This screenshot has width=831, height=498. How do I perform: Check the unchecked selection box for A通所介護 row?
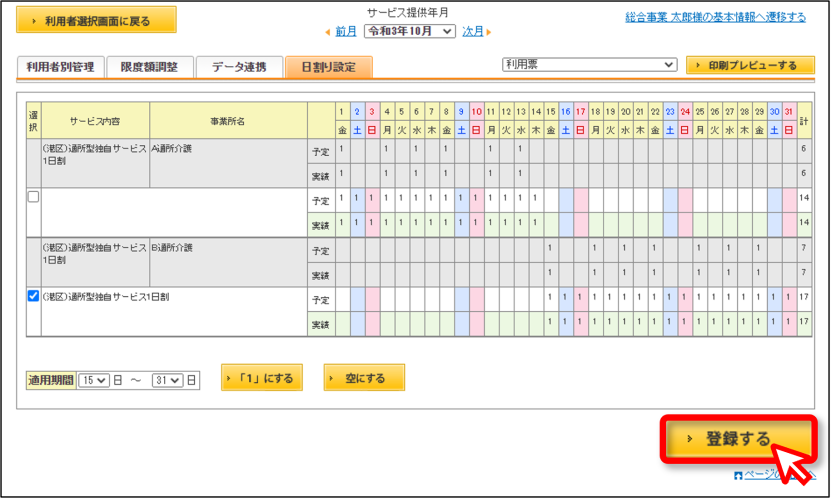(33, 197)
